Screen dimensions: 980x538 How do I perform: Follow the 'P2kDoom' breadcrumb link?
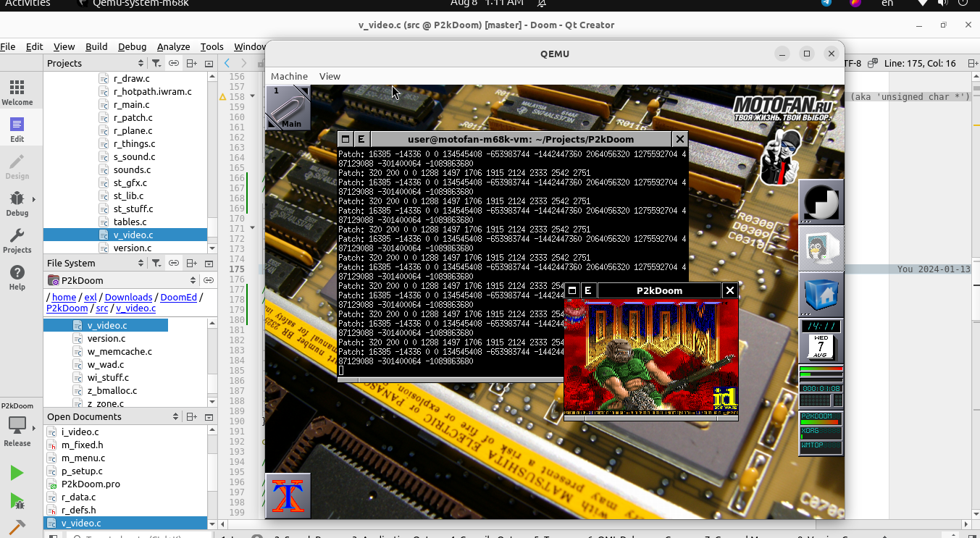pyautogui.click(x=67, y=308)
